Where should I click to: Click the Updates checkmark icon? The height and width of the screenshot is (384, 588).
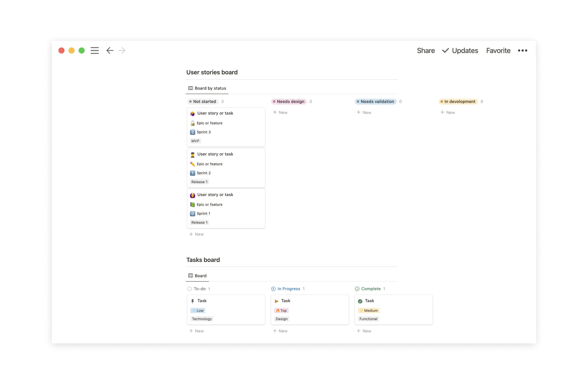[x=445, y=51]
